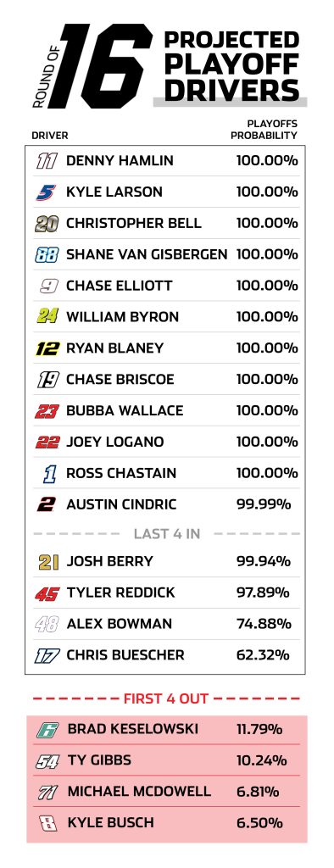The height and width of the screenshot is (868, 334).
Task: Click the blue 88 number icon
Action: (47, 254)
